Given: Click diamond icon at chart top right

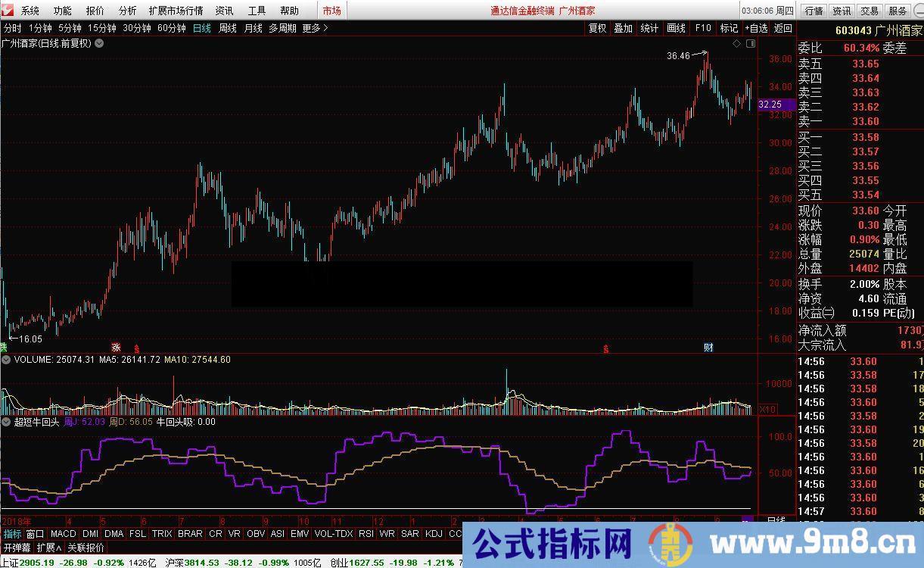Looking at the screenshot, I should point(736,44).
